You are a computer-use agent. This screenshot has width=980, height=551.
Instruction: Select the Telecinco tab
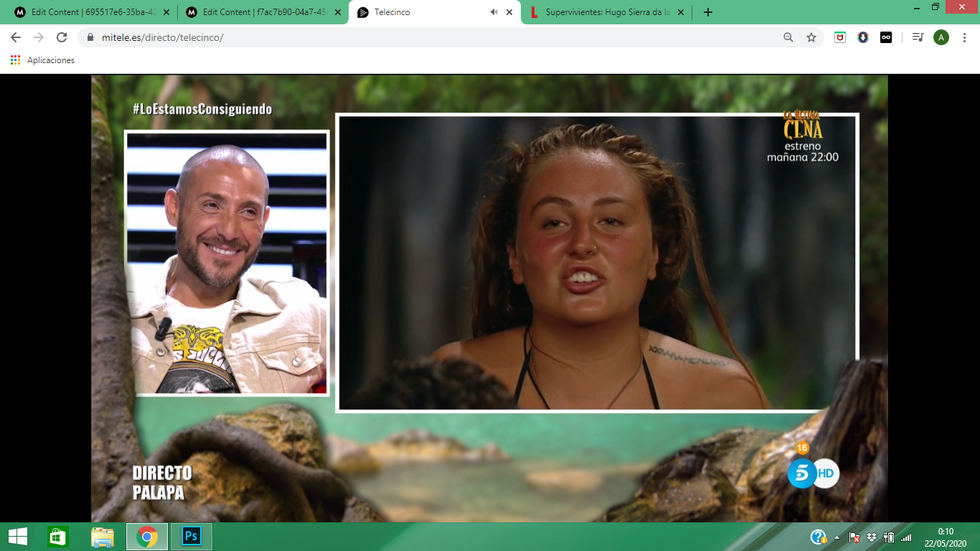coord(434,12)
